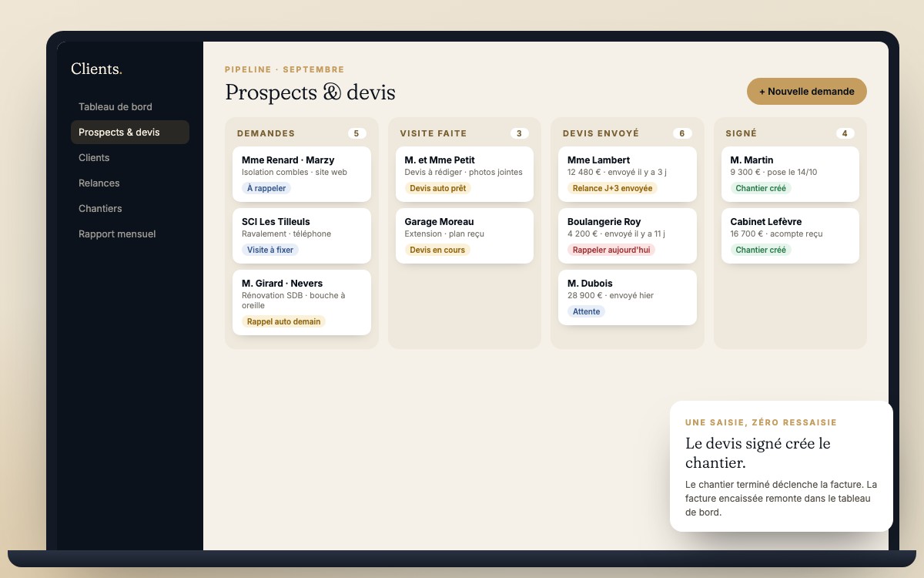Open Mme Renard · Marzy card
The width and height of the screenshot is (924, 578).
302,174
